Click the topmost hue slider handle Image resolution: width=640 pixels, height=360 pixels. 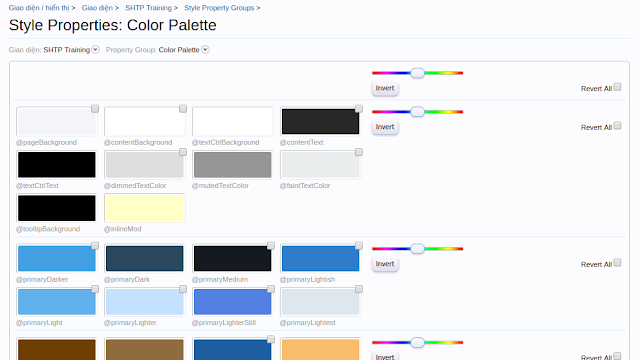pyautogui.click(x=417, y=73)
